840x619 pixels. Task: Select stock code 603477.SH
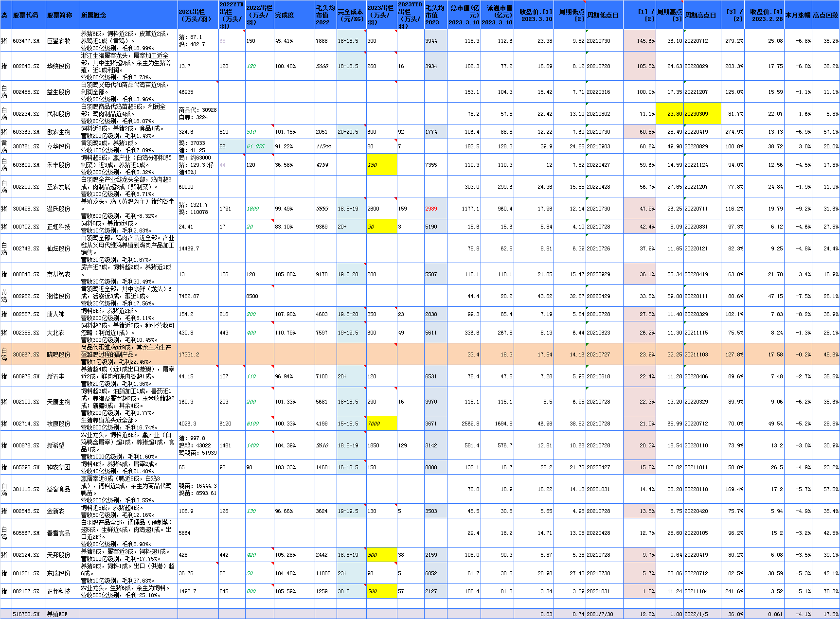click(26, 41)
